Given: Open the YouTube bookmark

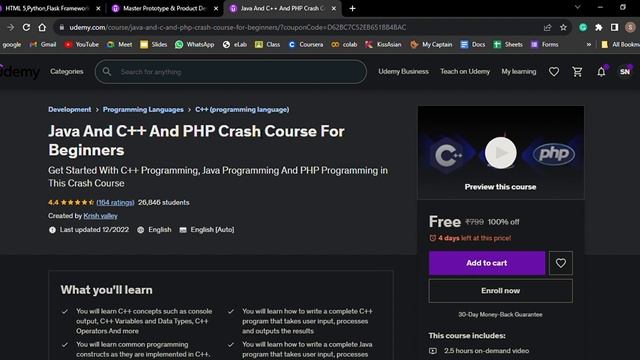Looking at the screenshot, I should tap(82, 44).
